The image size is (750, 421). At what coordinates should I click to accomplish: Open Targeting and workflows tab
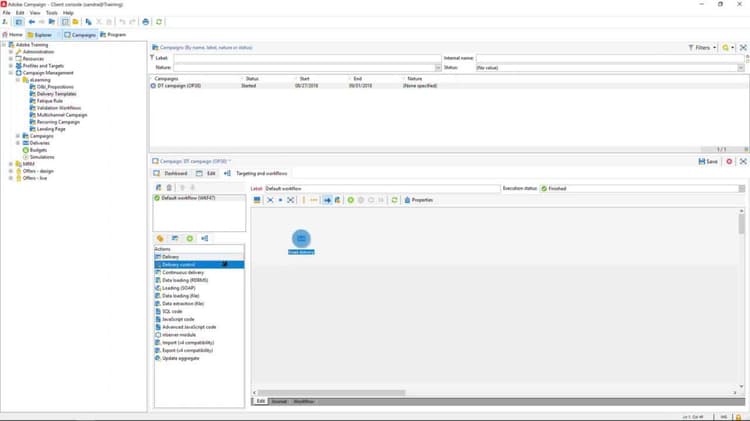pyautogui.click(x=256, y=173)
